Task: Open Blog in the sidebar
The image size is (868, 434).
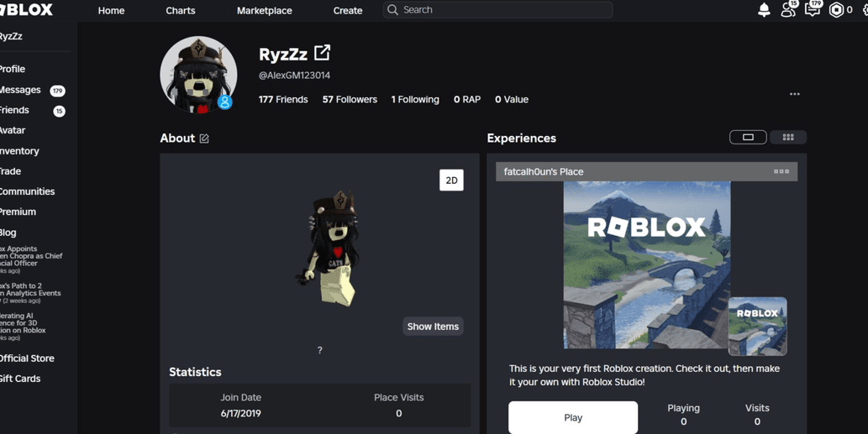Action: click(x=8, y=233)
